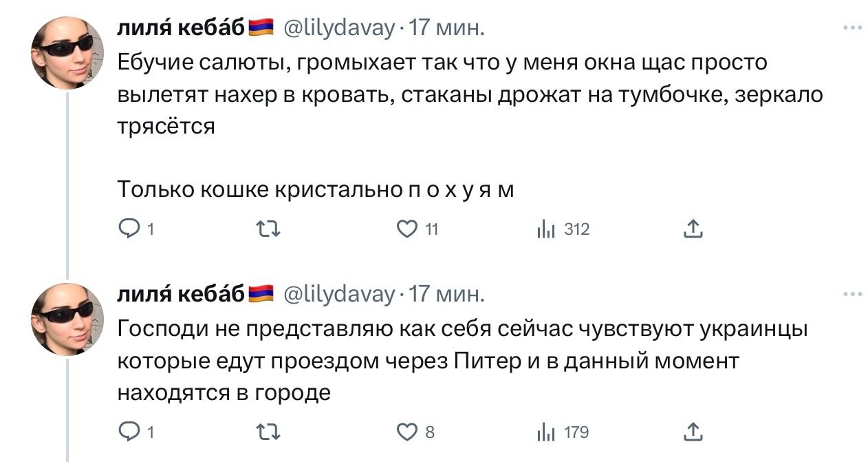Image resolution: width=868 pixels, height=462 pixels.
Task: Click display name лиля кебаб on second tweet
Action: (x=182, y=294)
